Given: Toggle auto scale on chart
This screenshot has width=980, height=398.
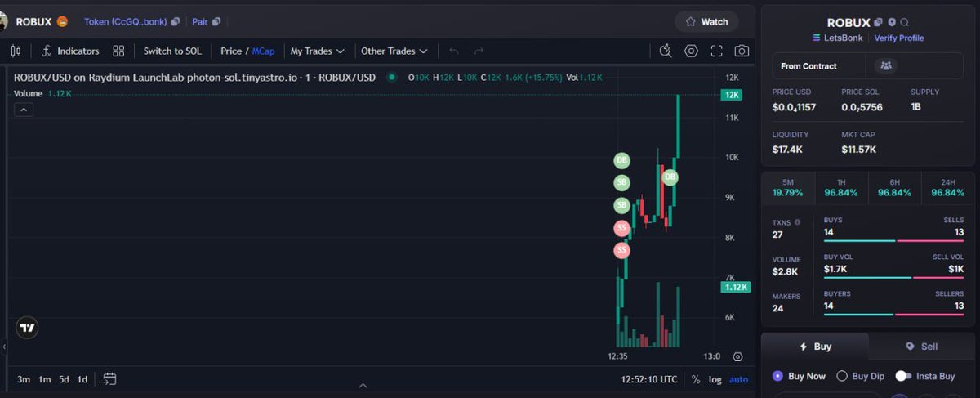Looking at the screenshot, I should [x=738, y=379].
